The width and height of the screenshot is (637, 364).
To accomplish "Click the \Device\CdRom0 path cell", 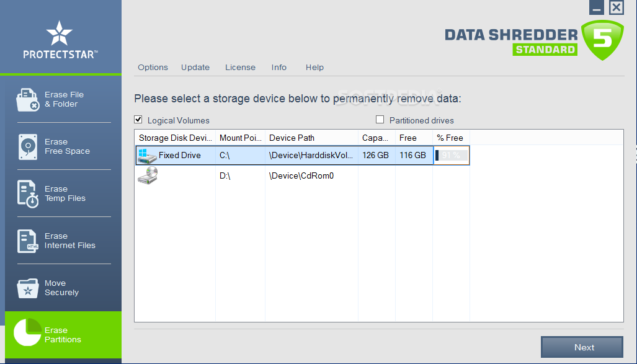I will point(311,175).
